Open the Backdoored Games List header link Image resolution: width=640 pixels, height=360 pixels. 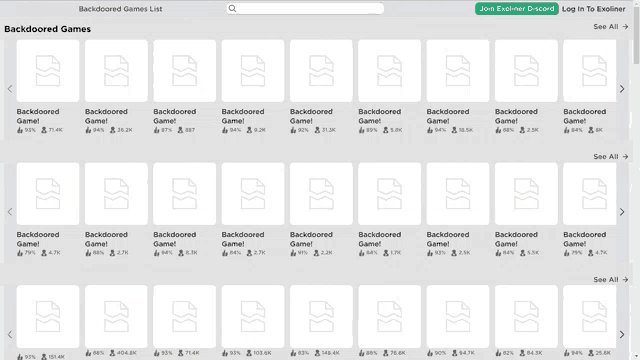(120, 9)
